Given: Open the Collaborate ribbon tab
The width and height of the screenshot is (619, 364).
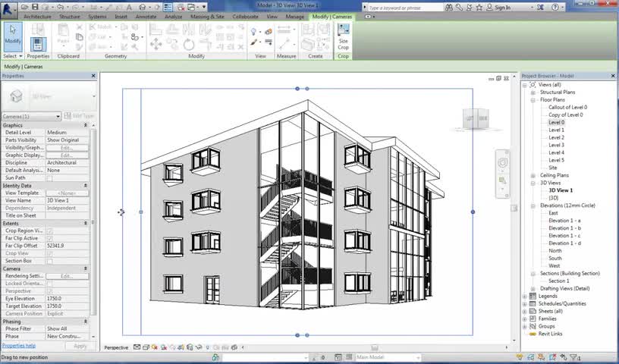Looking at the screenshot, I should point(245,17).
